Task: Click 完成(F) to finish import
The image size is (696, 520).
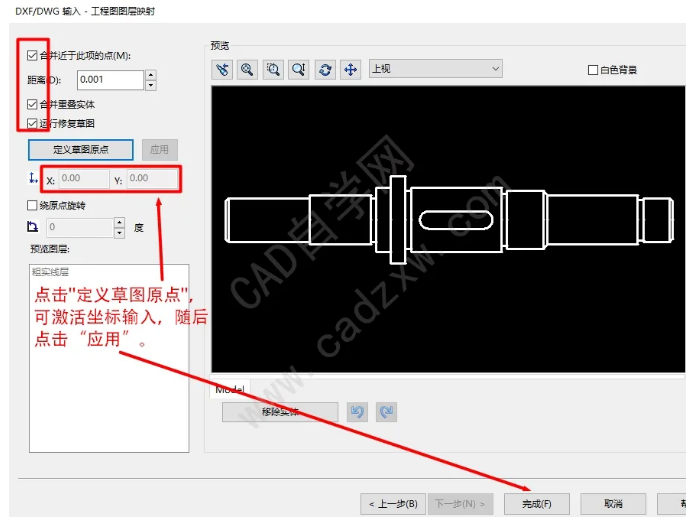Action: click(x=537, y=504)
